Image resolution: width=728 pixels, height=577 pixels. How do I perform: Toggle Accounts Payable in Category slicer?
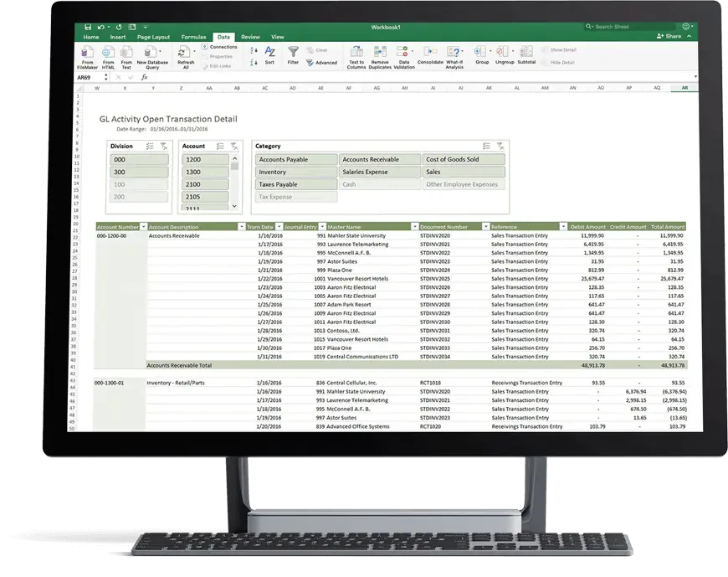pos(295,159)
